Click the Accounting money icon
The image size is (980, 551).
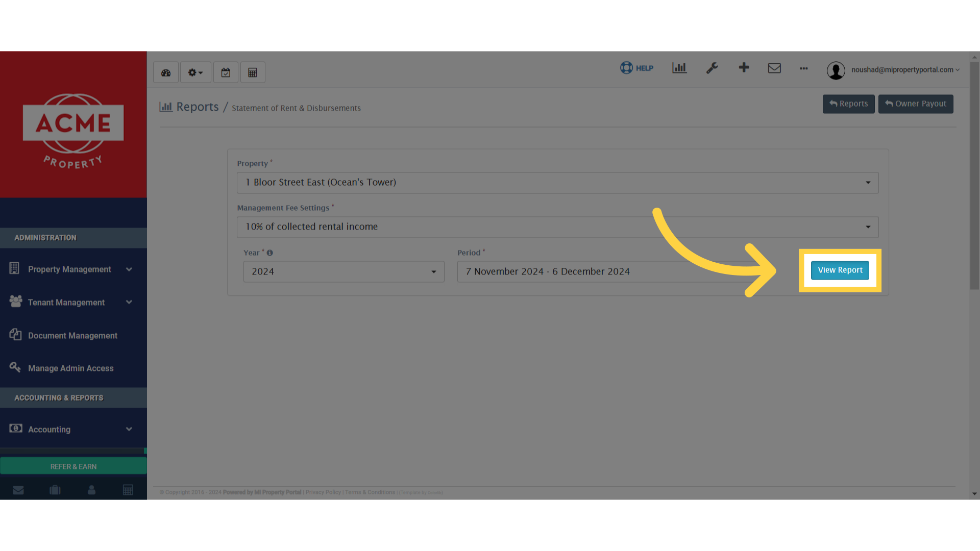click(16, 429)
